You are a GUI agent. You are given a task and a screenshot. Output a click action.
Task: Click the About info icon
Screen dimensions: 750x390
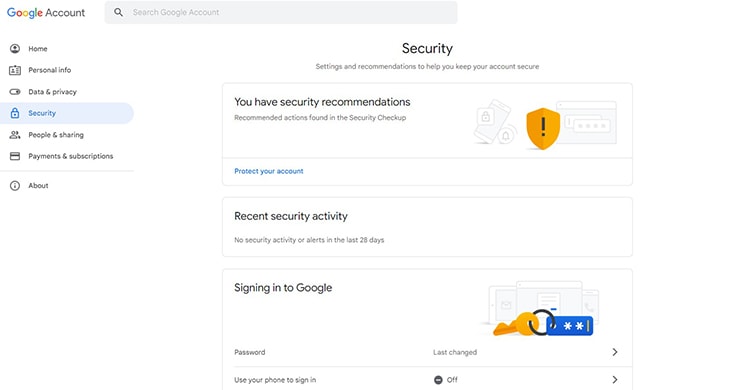coord(15,186)
